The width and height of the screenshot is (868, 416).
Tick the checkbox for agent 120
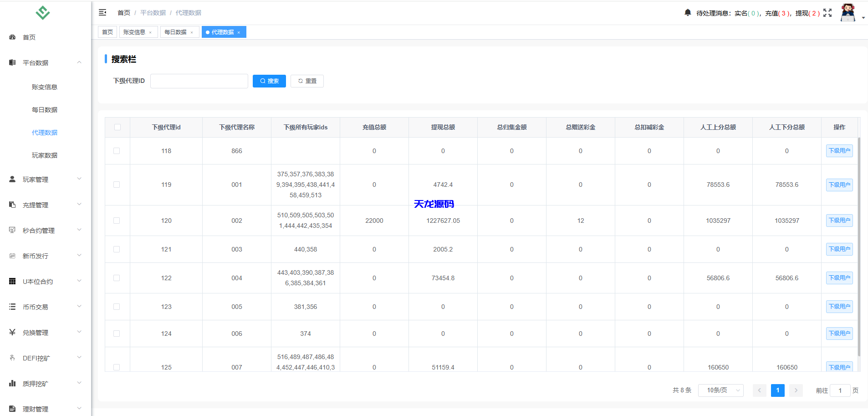(117, 220)
